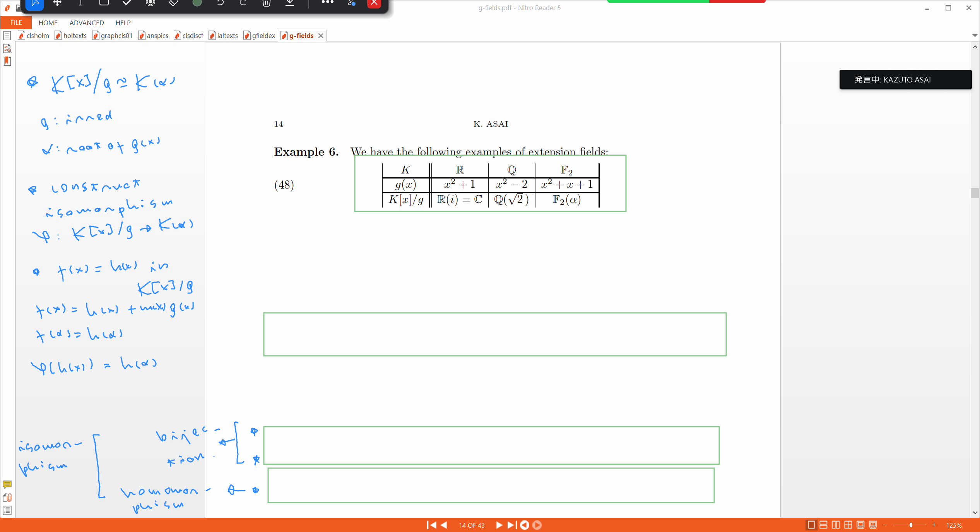Open the Comments panel at bottom left
The height and width of the screenshot is (532, 980).
point(7,485)
